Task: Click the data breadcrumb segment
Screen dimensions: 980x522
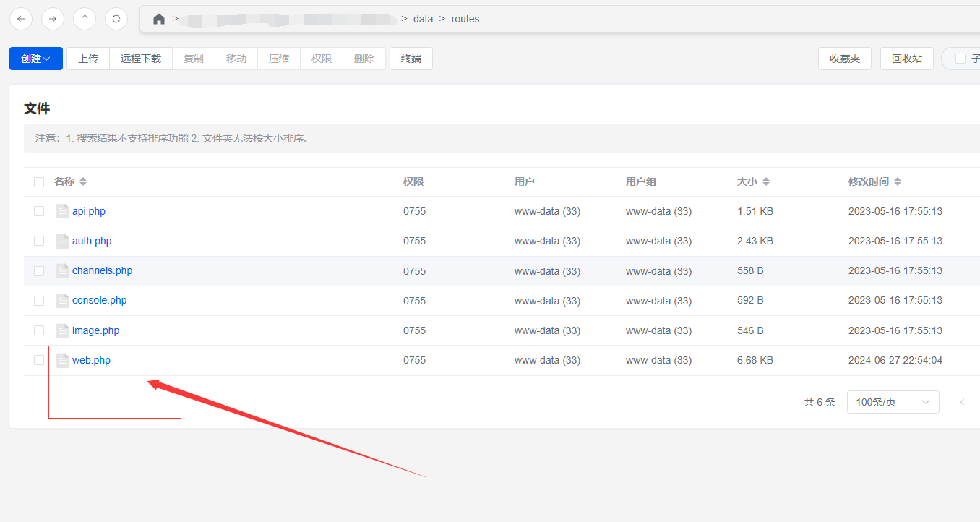Action: [423, 19]
